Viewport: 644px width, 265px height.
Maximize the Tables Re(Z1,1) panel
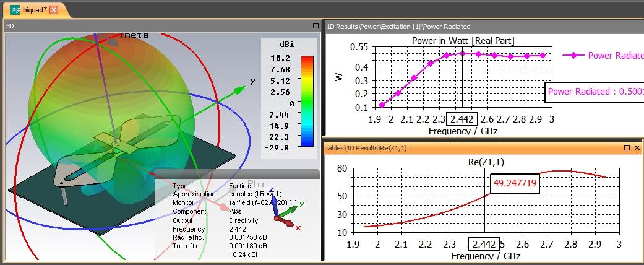coord(627,147)
